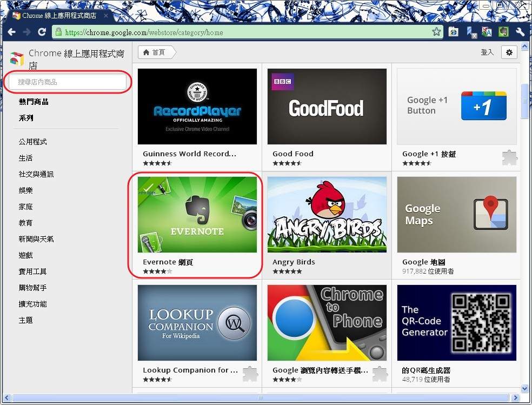Click the vertical scrollbar up arrow
This screenshot has width=532, height=405.
point(524,47)
